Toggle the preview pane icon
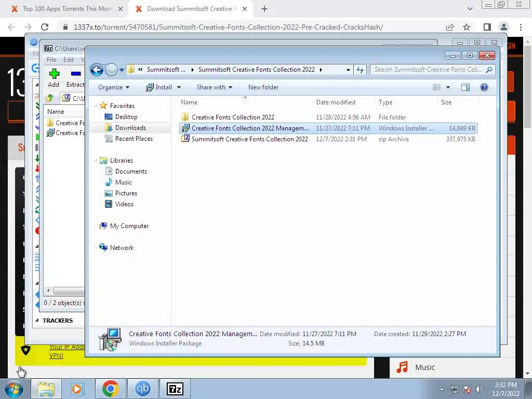 (x=465, y=87)
